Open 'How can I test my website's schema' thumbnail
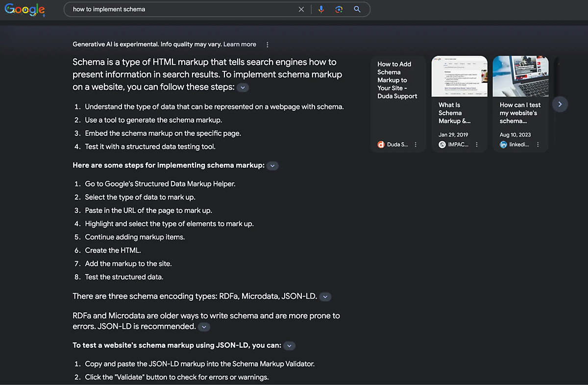Image resolution: width=588 pixels, height=385 pixels. pos(520,77)
